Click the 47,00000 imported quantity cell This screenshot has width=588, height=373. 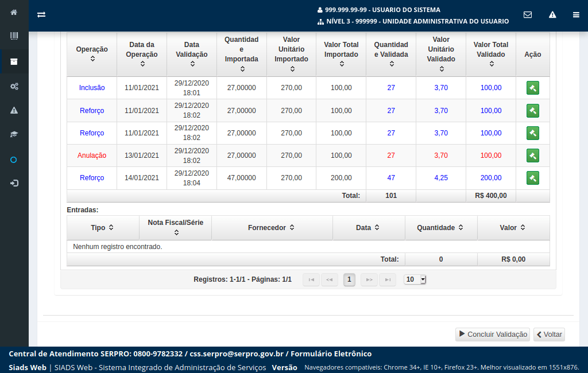pos(242,178)
